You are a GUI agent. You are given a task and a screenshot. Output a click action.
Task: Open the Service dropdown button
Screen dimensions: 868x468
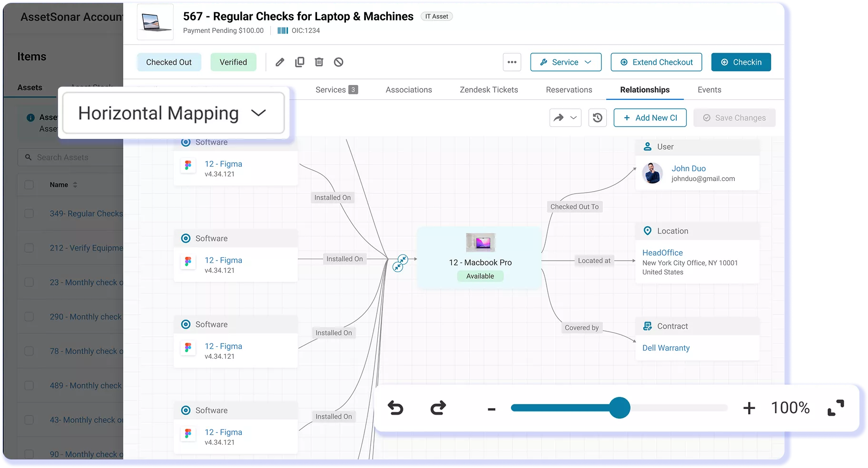566,62
